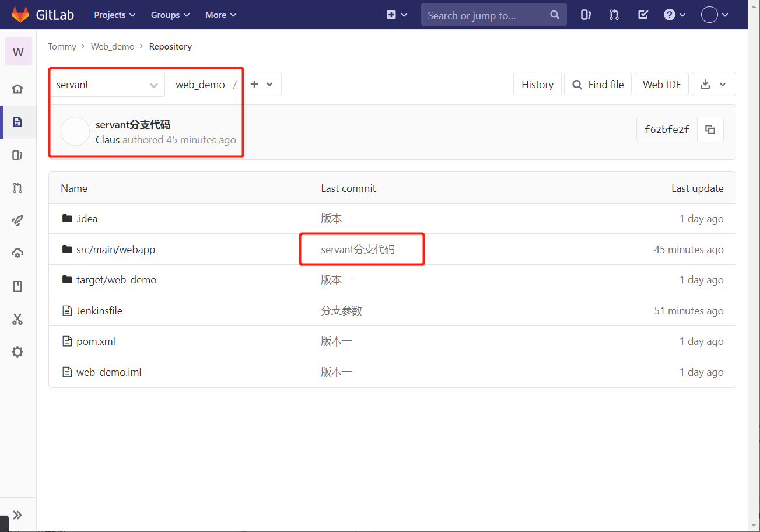Click Tommy in the breadcrumb
Screen dimensions: 760x532
62,46
